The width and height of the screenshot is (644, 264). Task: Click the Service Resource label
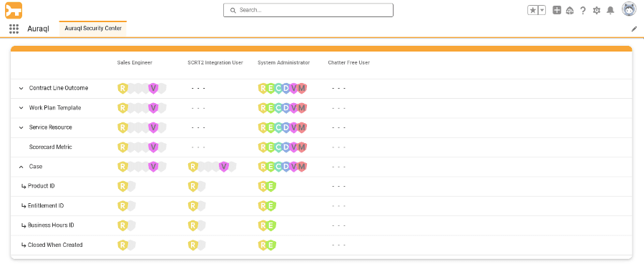pyautogui.click(x=51, y=127)
